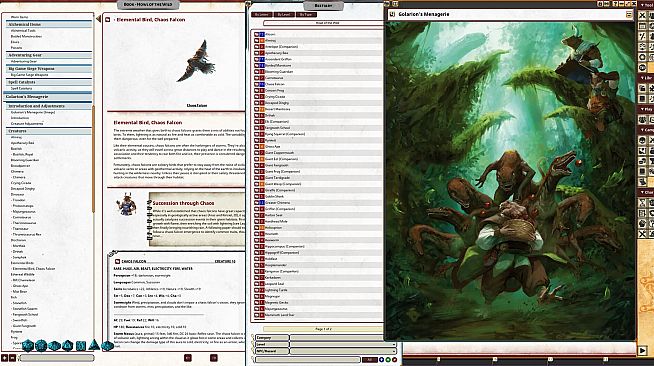Open the Chaos Falcon bestiary link icon
The height and width of the screenshot is (366, 654).
257,84
